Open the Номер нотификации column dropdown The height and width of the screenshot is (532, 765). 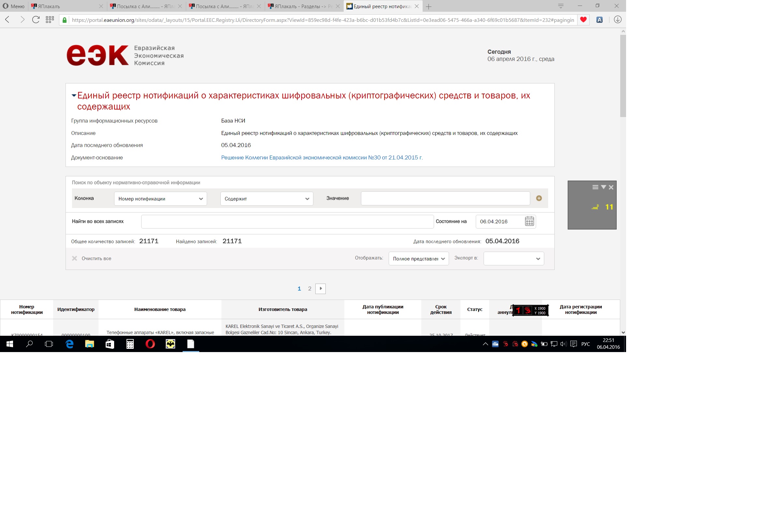[160, 199]
